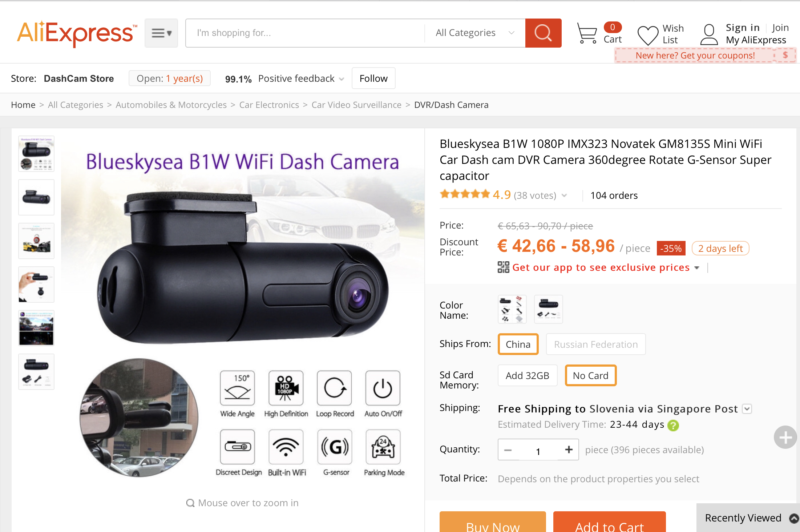Select Add 32GB SD card option

coord(527,375)
